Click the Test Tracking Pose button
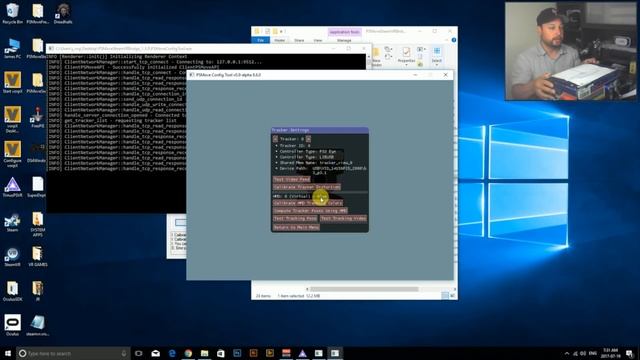640x360 pixels. pos(295,218)
